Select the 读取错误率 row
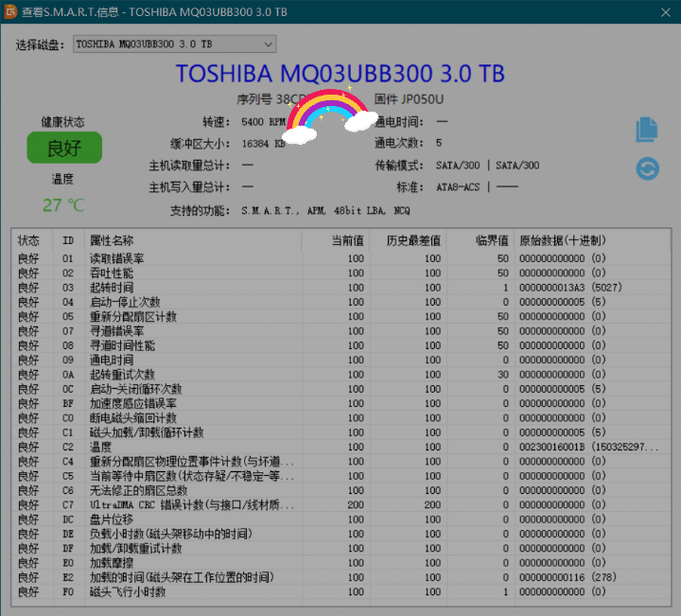This screenshot has width=681, height=616. [340, 258]
